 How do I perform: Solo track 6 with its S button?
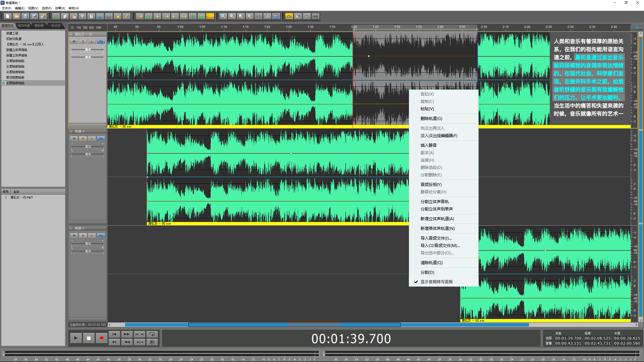(x=83, y=235)
